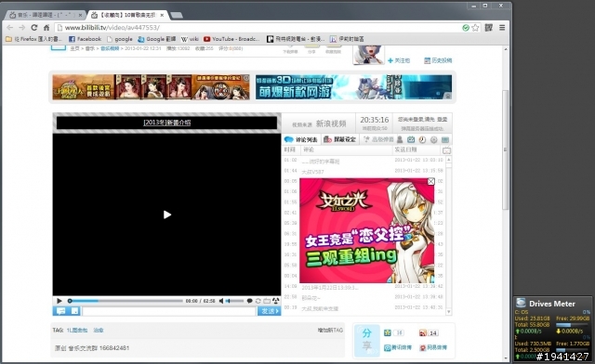Send the comment with 发送 button
The image size is (595, 364).
click(x=270, y=311)
